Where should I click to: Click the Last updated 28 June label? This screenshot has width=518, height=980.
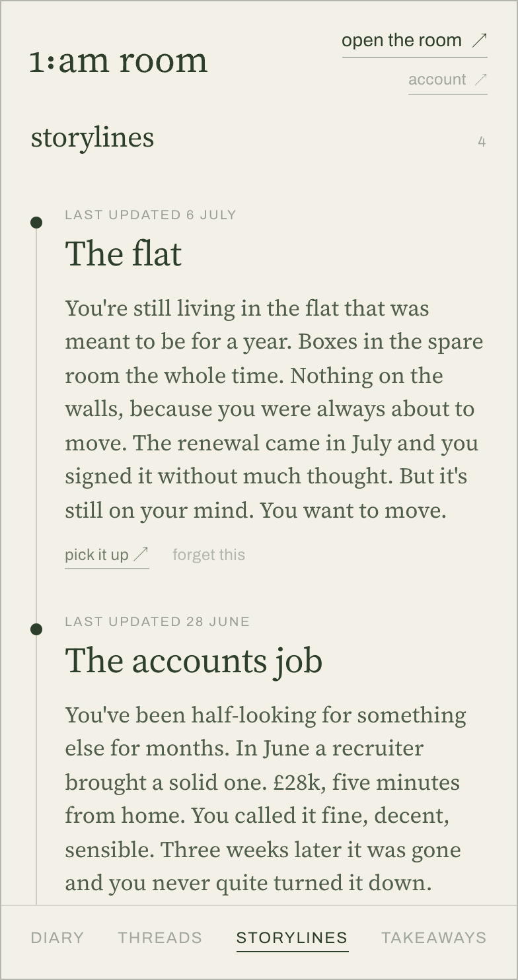pyautogui.click(x=157, y=621)
